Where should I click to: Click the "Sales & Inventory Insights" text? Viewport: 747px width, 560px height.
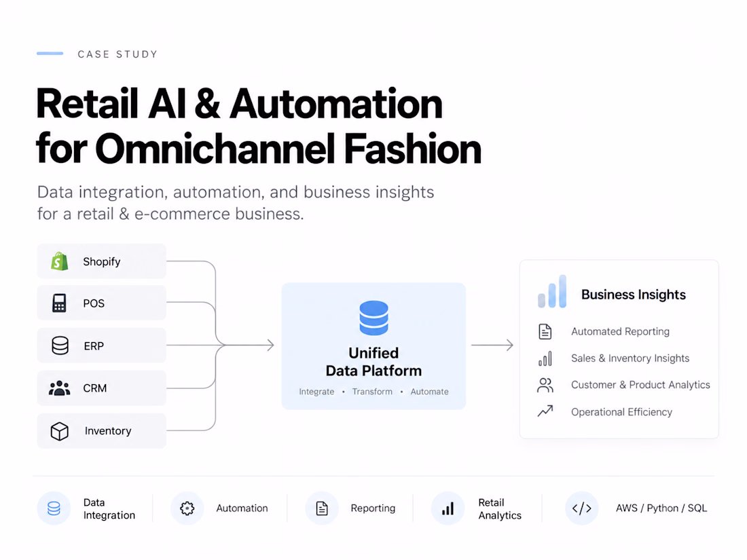(630, 358)
